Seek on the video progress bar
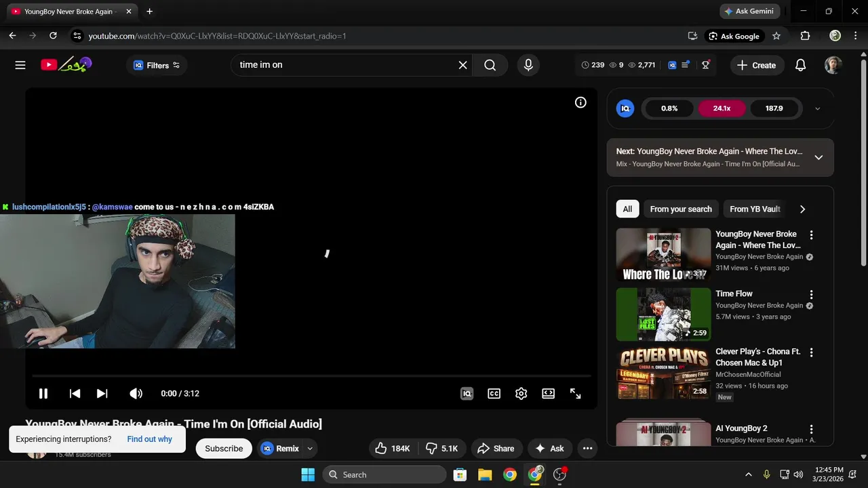This screenshot has width=868, height=488. tap(311, 375)
